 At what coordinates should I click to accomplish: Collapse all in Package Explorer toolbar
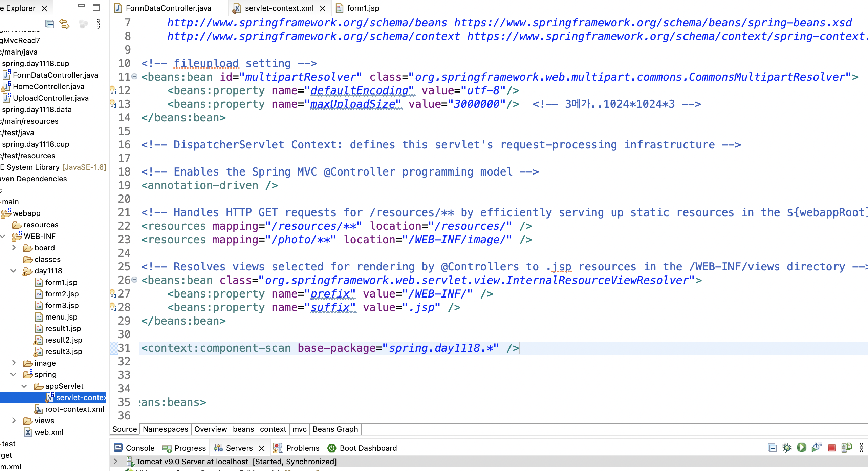[50, 24]
